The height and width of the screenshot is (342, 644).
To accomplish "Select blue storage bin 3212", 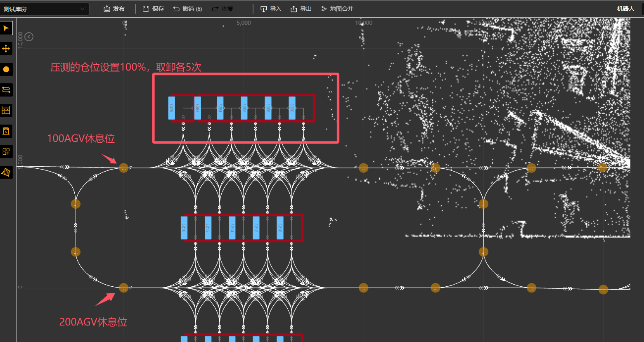I will pos(208,228).
